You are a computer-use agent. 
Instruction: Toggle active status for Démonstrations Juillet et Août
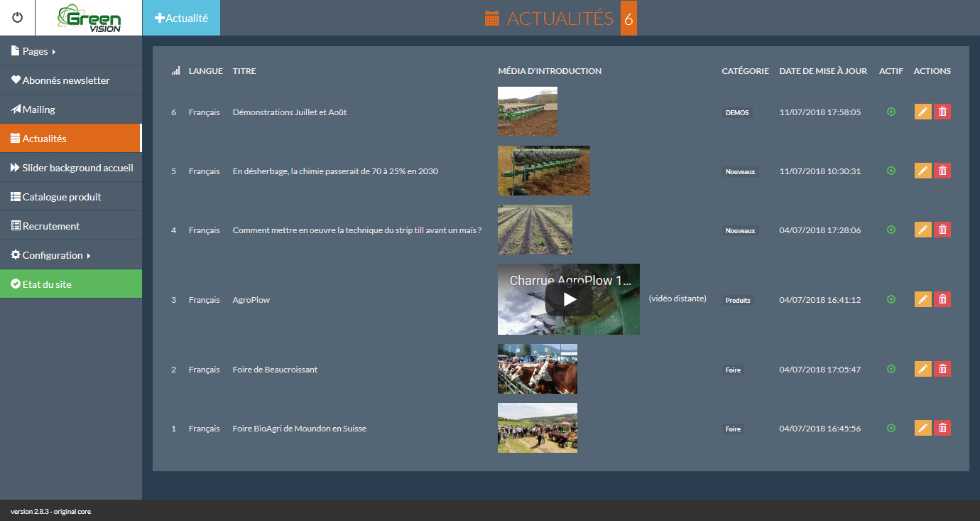click(891, 112)
